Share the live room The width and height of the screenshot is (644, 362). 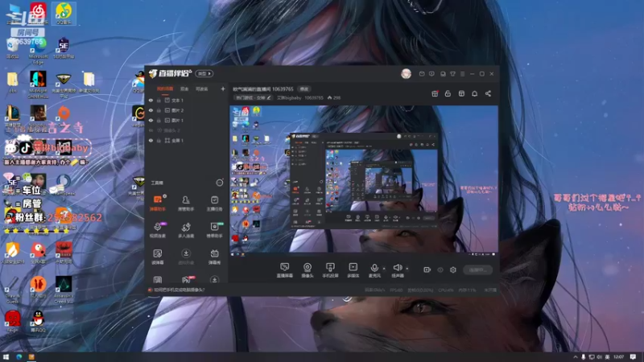coord(488,93)
